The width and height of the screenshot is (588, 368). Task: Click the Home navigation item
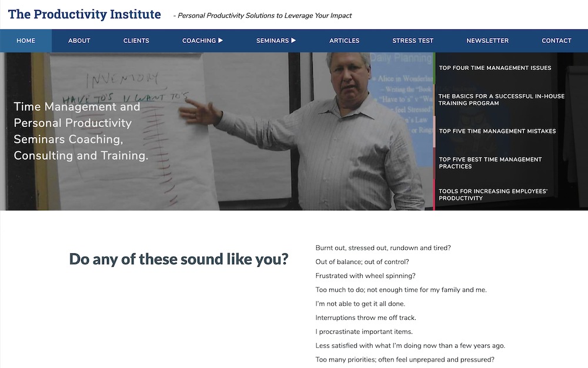point(26,41)
